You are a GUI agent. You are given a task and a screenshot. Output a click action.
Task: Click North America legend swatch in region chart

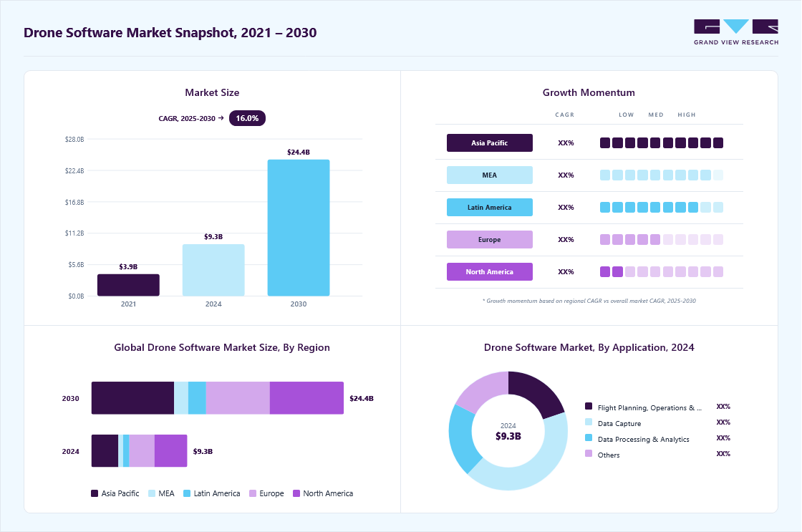[296, 493]
